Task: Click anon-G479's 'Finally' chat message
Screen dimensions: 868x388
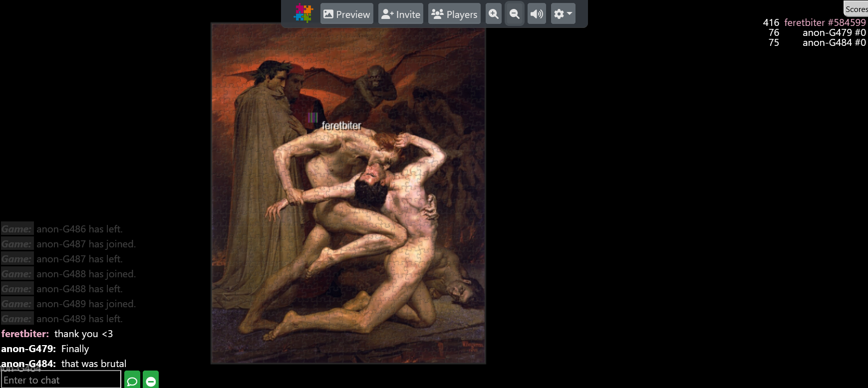Action: [75, 349]
